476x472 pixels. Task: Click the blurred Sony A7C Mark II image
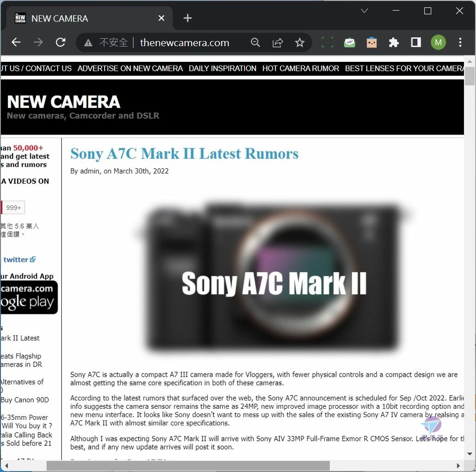[274, 276]
